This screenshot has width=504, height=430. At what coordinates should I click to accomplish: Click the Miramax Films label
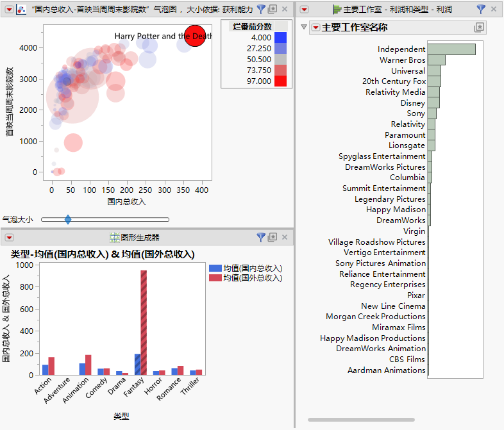click(399, 327)
